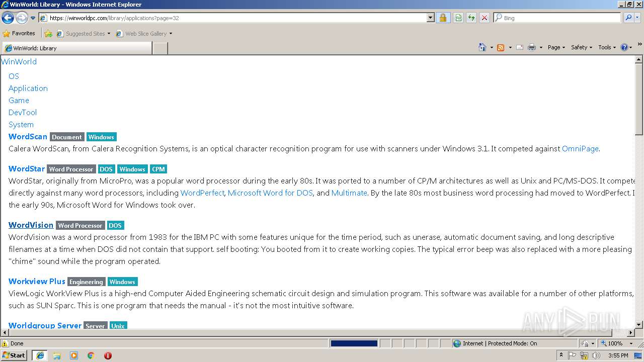Open the Page menu
The image size is (644, 362).
click(x=556, y=47)
